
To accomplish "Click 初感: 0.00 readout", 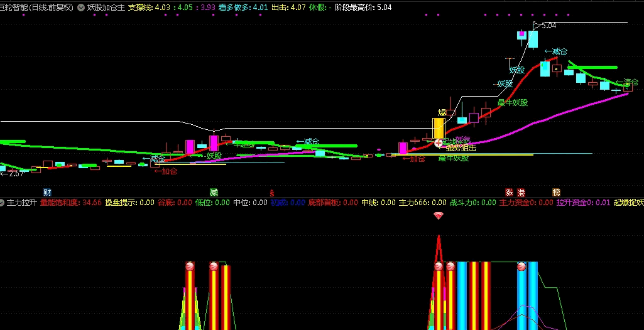I will pos(288,202).
